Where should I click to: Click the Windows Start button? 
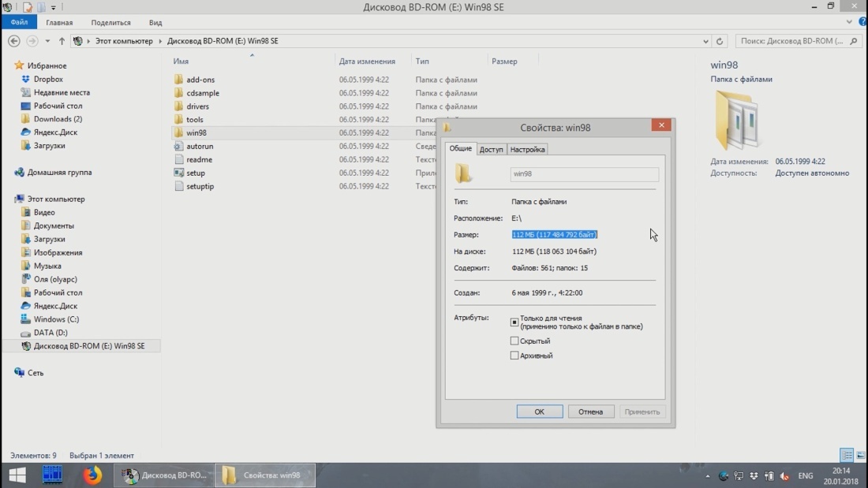[x=17, y=475]
